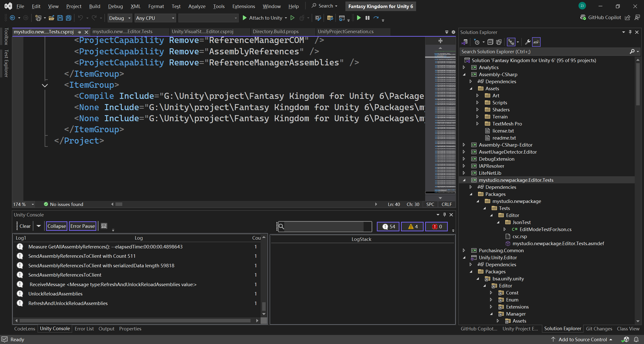This screenshot has width=644, height=344.
Task: Click the Collapse All icon in Solution Explorer
Action: [490, 42]
